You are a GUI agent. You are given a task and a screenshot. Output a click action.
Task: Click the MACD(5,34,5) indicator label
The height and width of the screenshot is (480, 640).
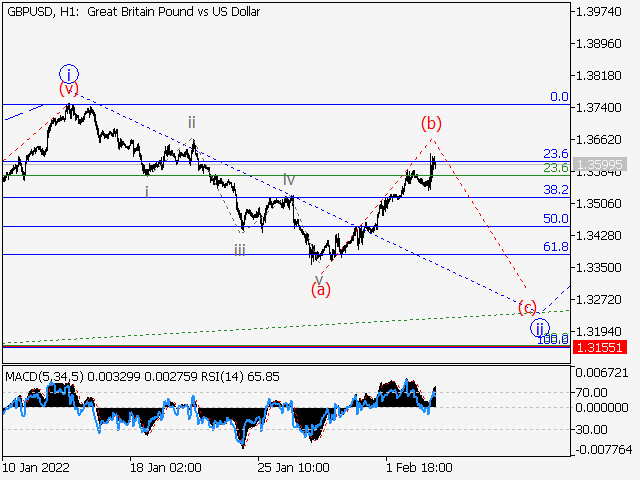(44, 376)
